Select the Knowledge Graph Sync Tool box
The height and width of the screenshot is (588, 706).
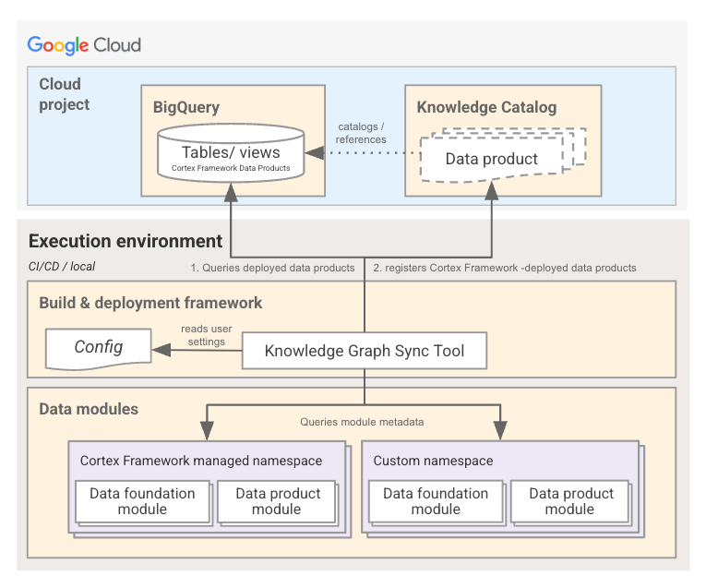coord(365,351)
